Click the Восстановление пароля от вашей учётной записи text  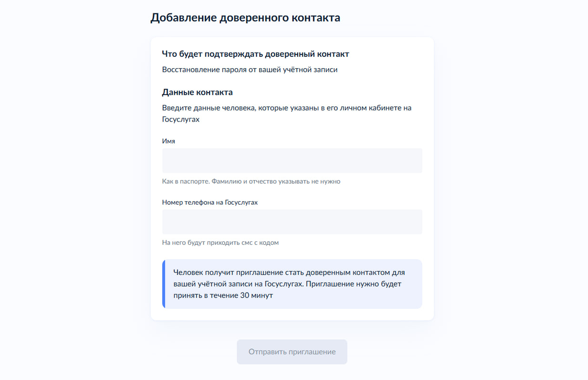click(x=250, y=70)
